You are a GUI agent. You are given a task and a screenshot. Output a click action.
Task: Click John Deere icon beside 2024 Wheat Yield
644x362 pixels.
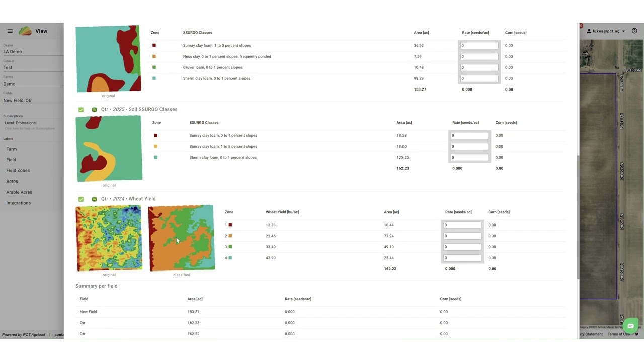(x=94, y=199)
